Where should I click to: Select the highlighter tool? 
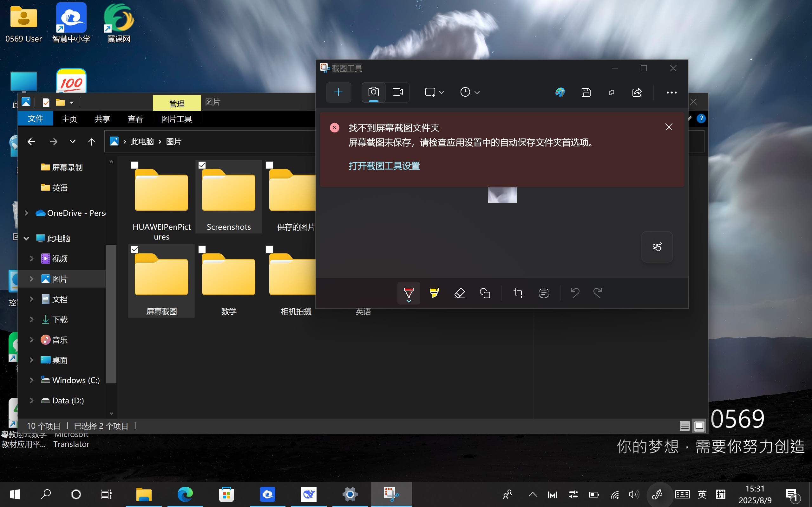(x=434, y=292)
